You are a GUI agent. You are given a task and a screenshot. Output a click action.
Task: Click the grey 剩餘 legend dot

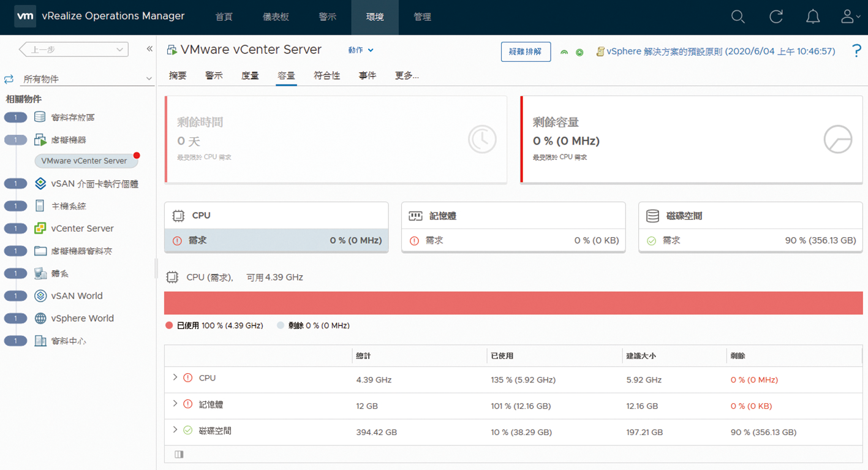point(281,326)
